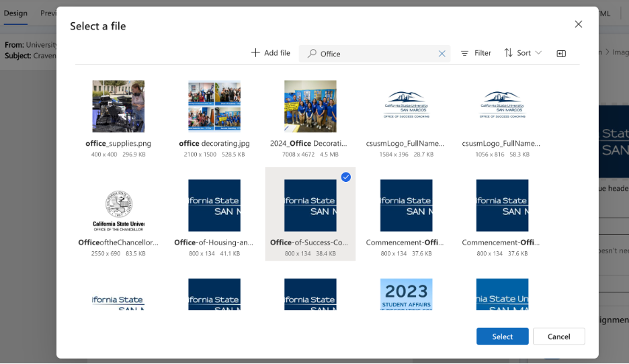Click the Cancel button
629x364 pixels.
click(x=559, y=336)
